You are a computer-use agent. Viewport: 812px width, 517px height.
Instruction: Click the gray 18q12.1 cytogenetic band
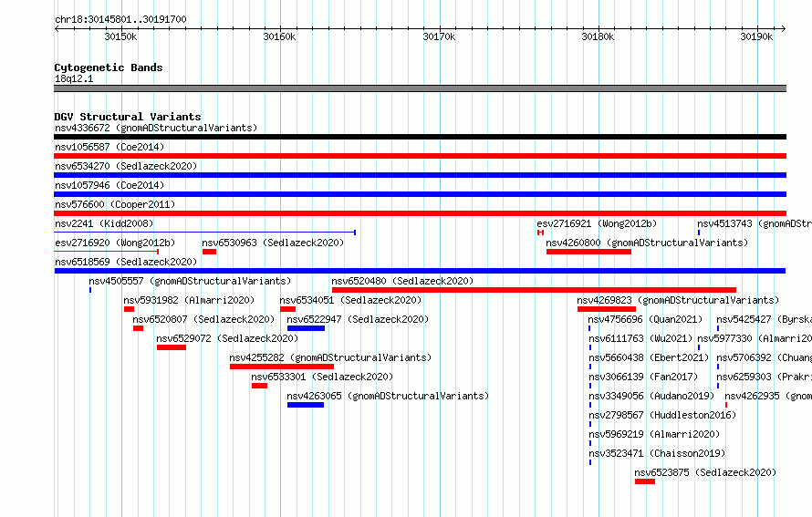point(420,89)
